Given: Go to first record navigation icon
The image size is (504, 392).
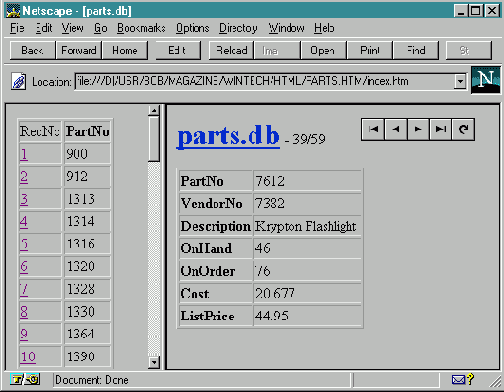Looking at the screenshot, I should point(373,129).
